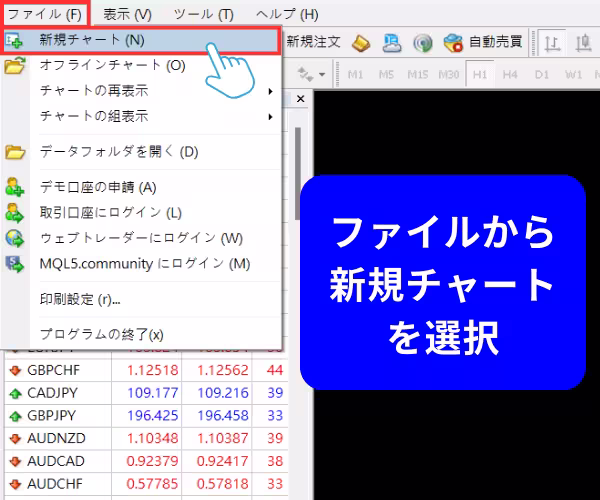Select H4 timeframe
600x500 pixels.
pos(510,74)
